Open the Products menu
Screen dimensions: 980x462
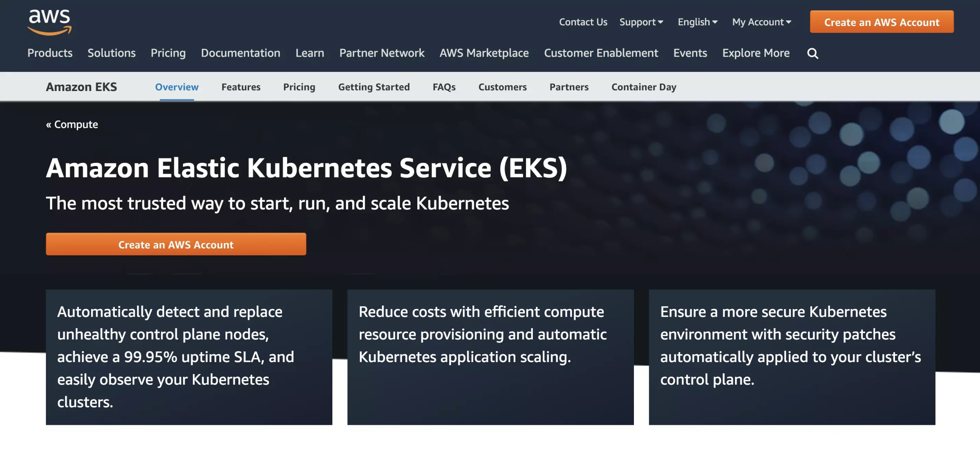click(50, 53)
